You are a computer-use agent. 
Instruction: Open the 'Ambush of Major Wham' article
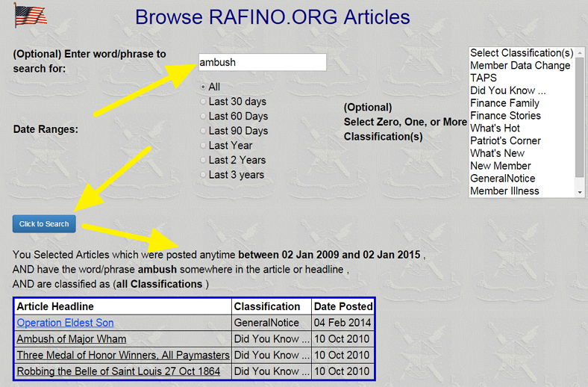coord(71,339)
